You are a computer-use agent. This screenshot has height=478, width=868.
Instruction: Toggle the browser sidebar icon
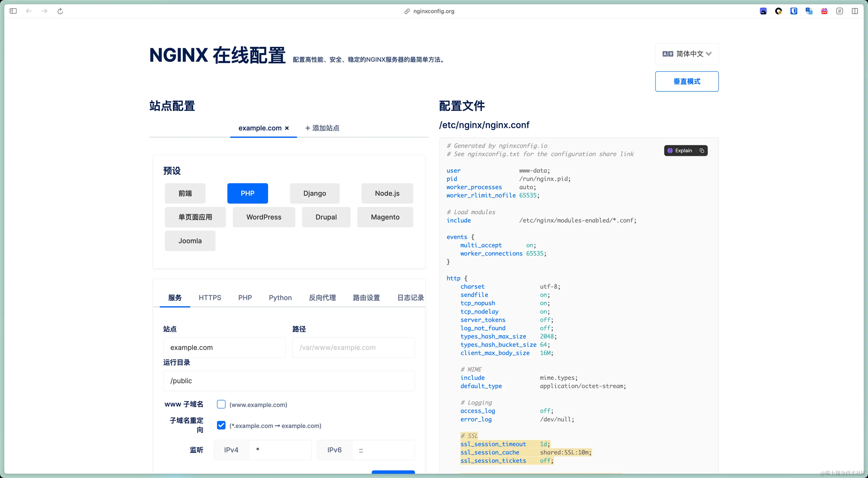pos(13,11)
